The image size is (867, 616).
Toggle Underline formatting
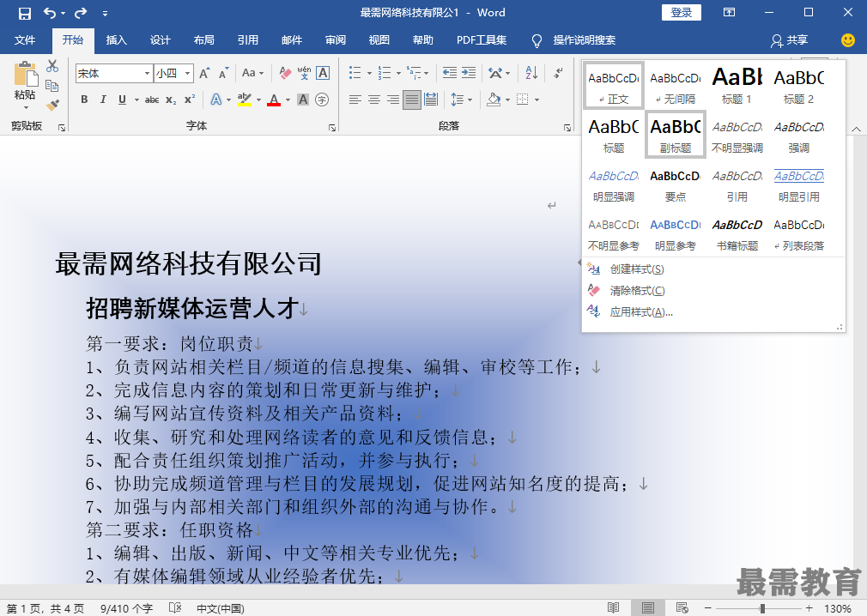click(x=122, y=100)
